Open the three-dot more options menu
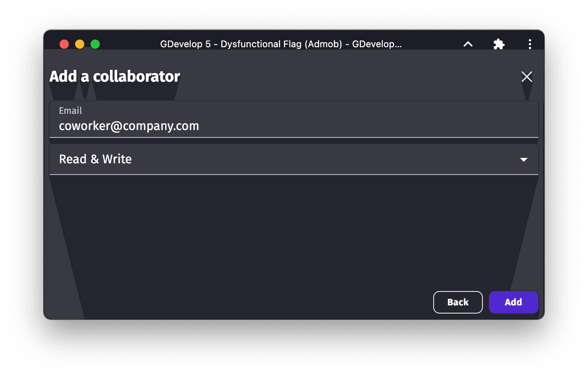 click(x=530, y=44)
